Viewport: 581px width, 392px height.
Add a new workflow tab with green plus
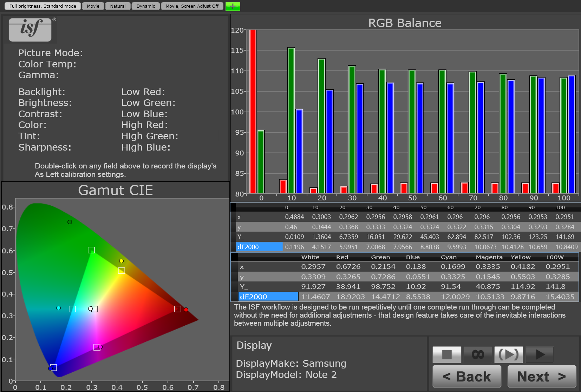(x=233, y=6)
